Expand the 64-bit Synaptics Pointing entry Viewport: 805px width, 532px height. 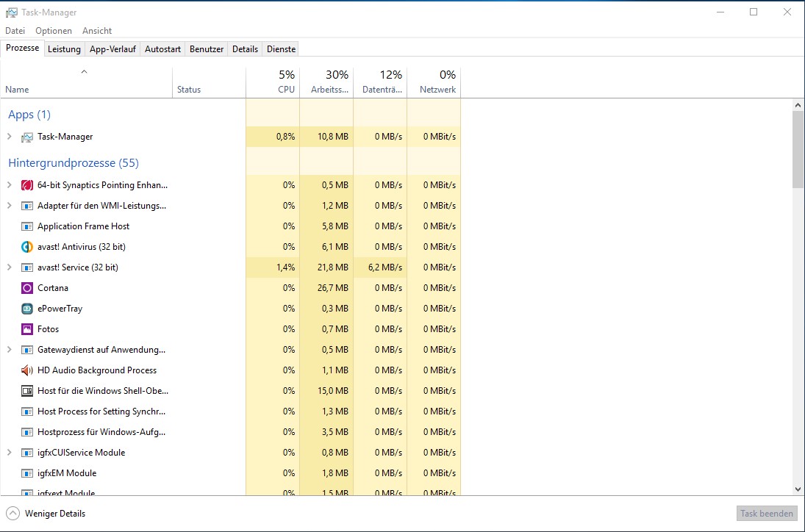coord(10,184)
